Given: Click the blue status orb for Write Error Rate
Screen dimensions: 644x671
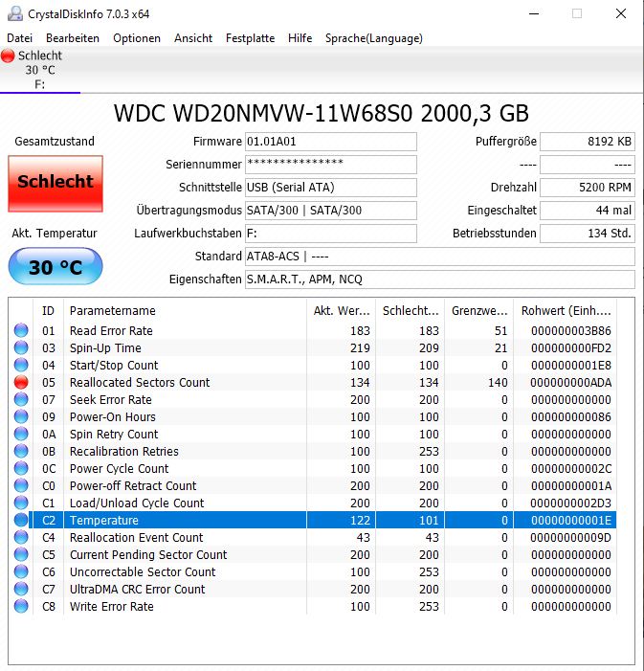Looking at the screenshot, I should 21,606.
